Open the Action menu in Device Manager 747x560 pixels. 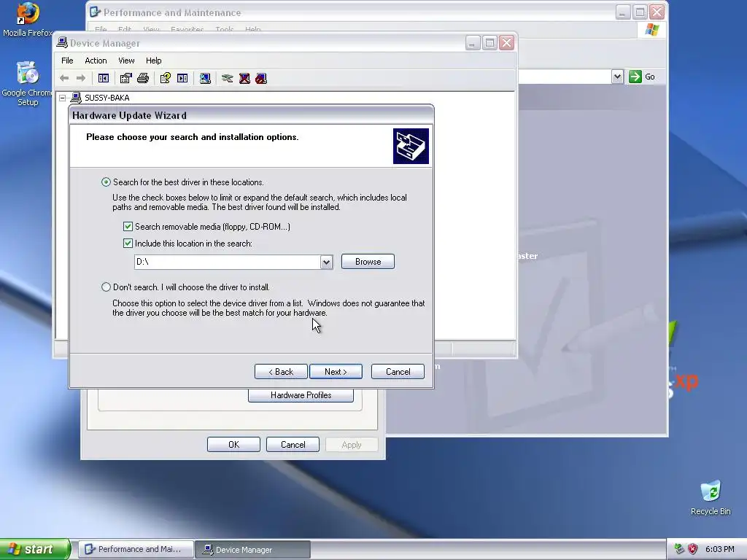point(96,61)
